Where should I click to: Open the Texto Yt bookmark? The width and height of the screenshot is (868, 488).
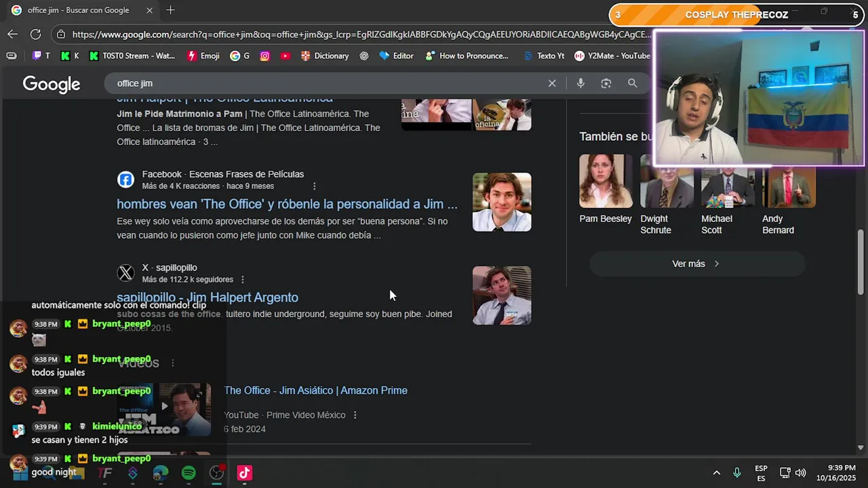(544, 56)
